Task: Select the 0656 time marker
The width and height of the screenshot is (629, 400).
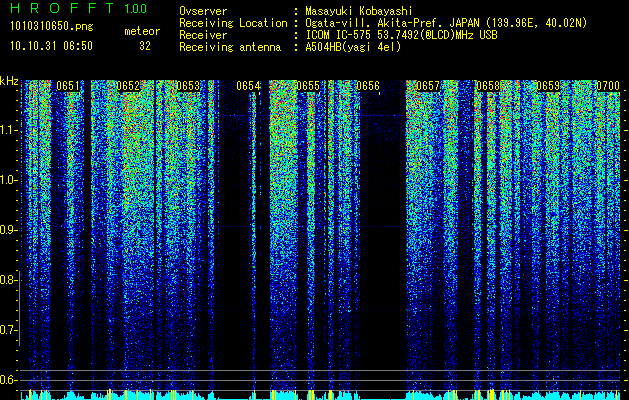Action: pyautogui.click(x=368, y=86)
